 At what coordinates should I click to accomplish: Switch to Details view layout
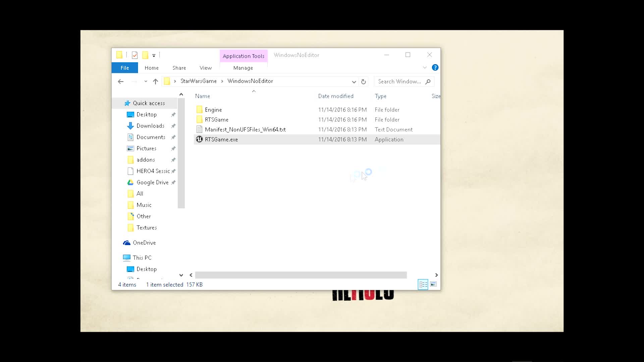point(423,285)
